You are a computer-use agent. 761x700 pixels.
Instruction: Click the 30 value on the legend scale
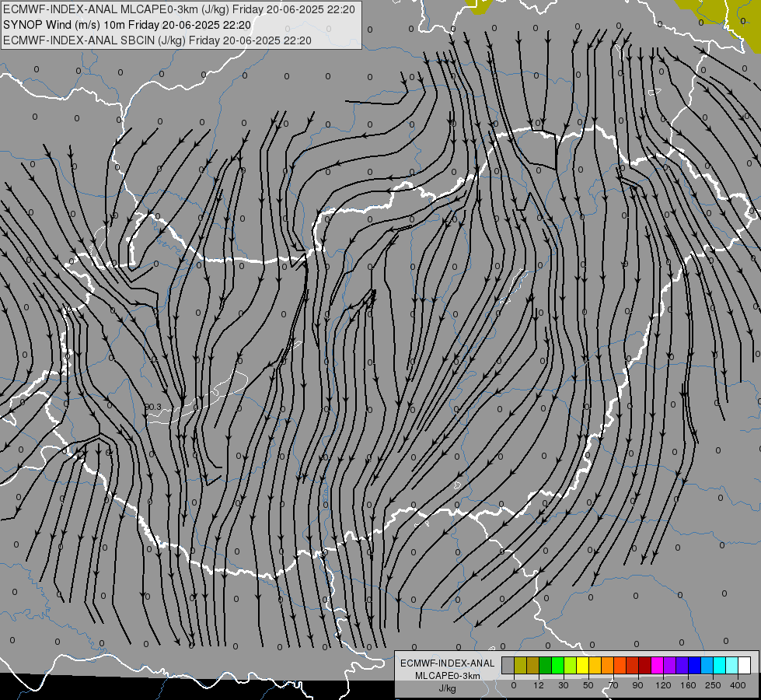[564, 685]
